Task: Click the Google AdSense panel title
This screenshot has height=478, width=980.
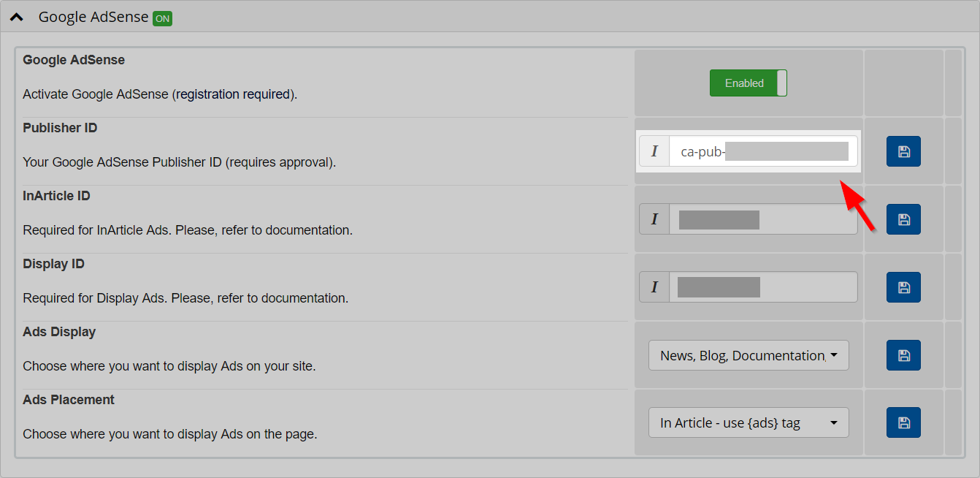Action: click(93, 17)
